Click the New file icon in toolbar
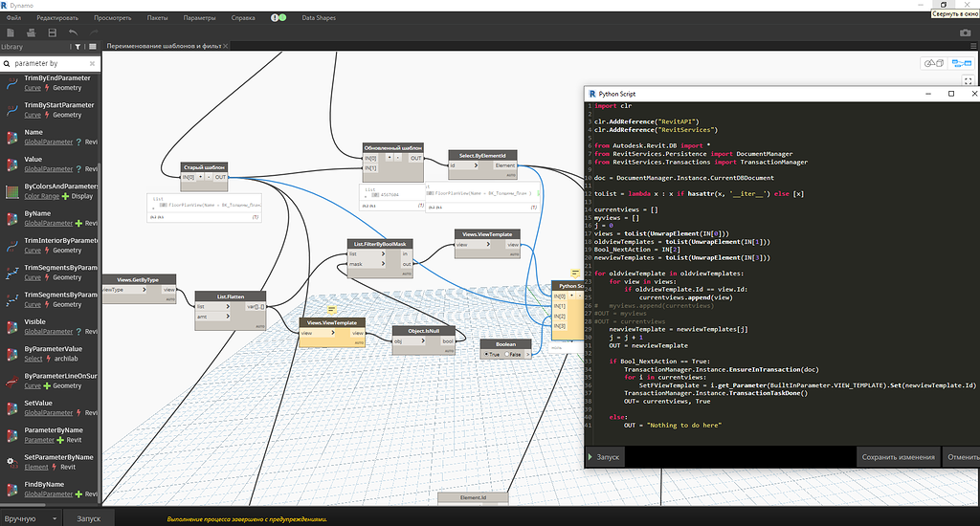Image resolution: width=980 pixels, height=526 pixels. point(10,32)
